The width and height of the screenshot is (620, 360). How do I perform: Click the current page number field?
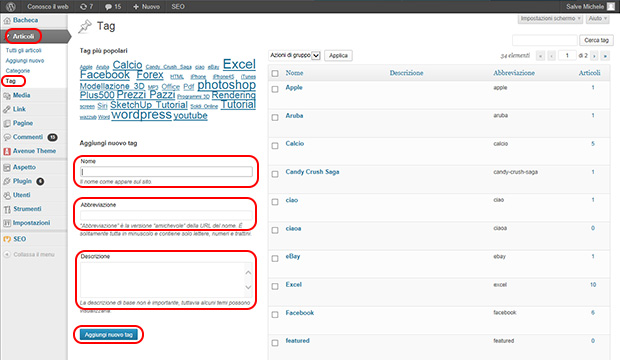click(567, 56)
